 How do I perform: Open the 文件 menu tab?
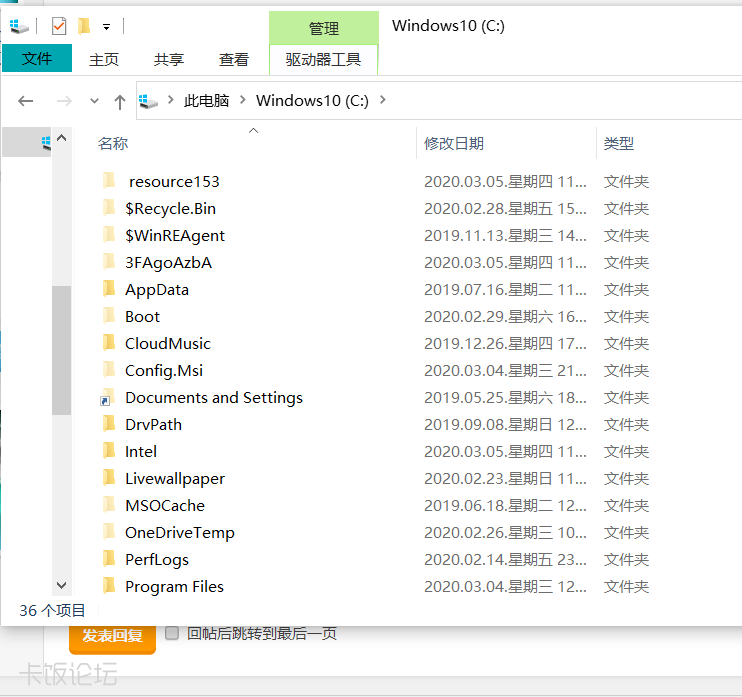point(37,58)
